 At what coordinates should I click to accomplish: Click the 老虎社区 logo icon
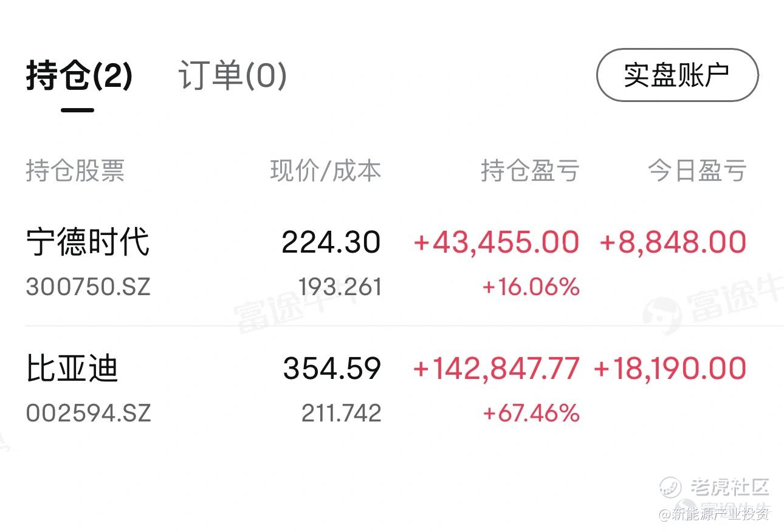tap(670, 487)
